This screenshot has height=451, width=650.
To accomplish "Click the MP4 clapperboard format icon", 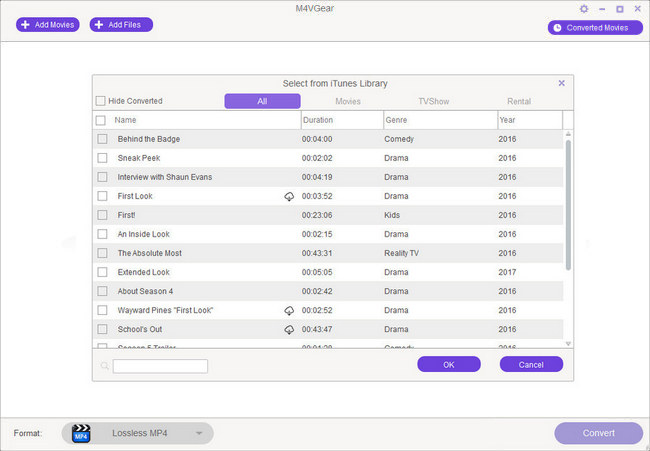I will coord(81,433).
